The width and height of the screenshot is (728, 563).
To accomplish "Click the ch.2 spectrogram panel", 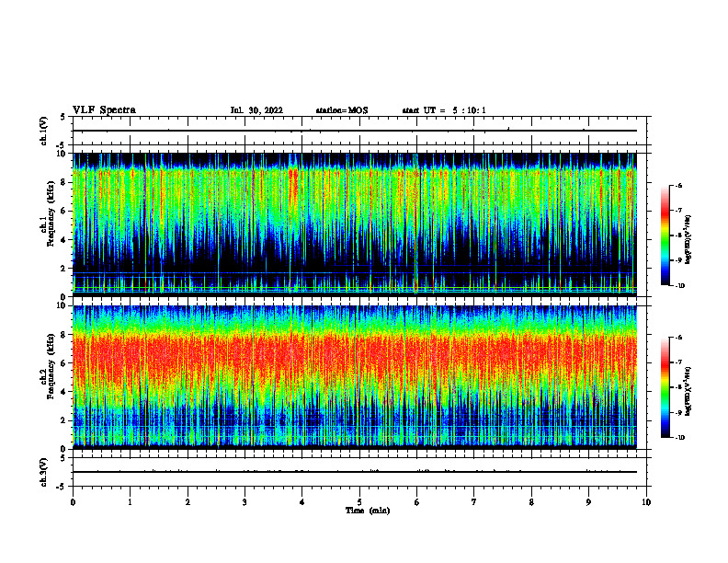I will point(355,377).
